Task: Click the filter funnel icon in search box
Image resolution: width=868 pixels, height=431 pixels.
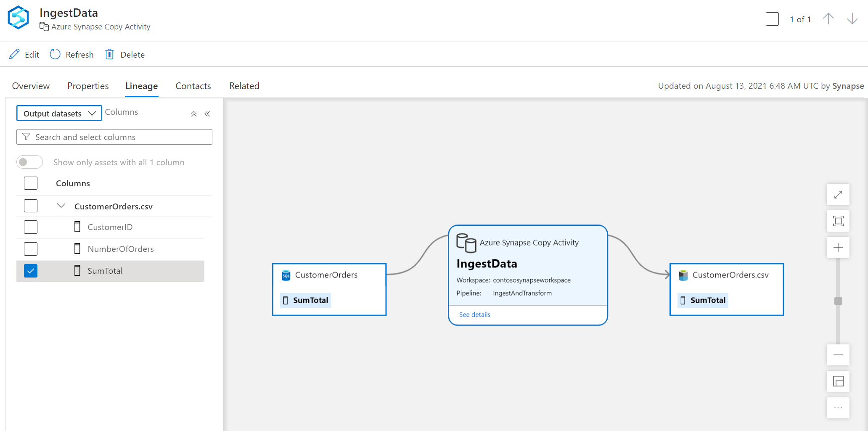Action: point(26,137)
